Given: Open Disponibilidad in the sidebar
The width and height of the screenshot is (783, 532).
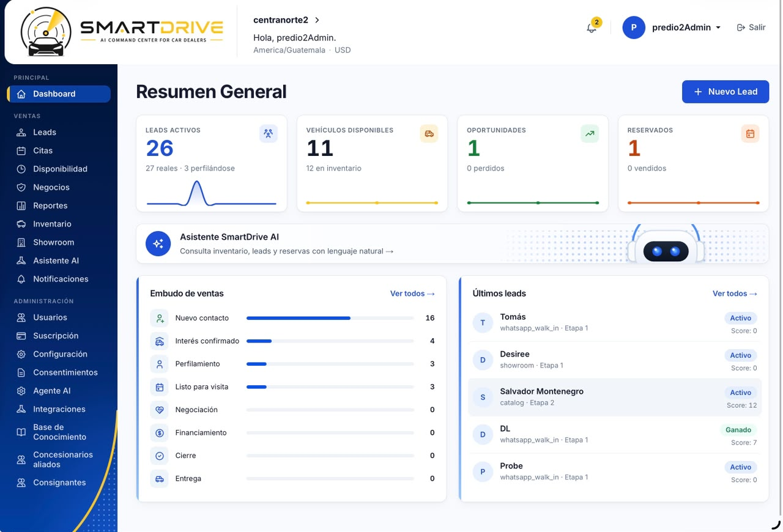Looking at the screenshot, I should pyautogui.click(x=59, y=169).
